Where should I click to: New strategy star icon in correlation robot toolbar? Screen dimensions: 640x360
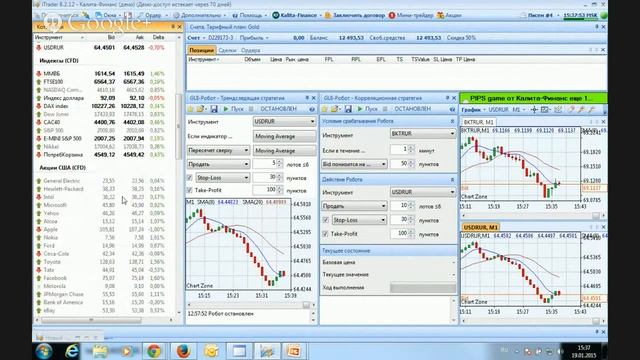pyautogui.click(x=325, y=109)
